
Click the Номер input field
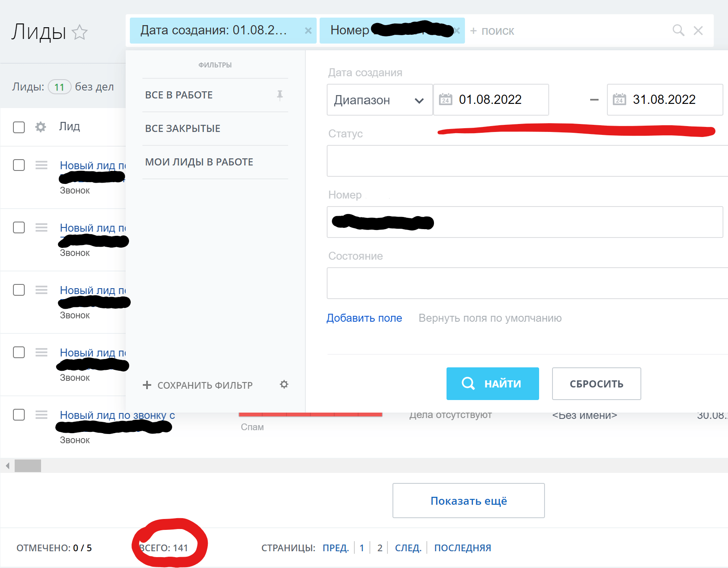(x=525, y=222)
